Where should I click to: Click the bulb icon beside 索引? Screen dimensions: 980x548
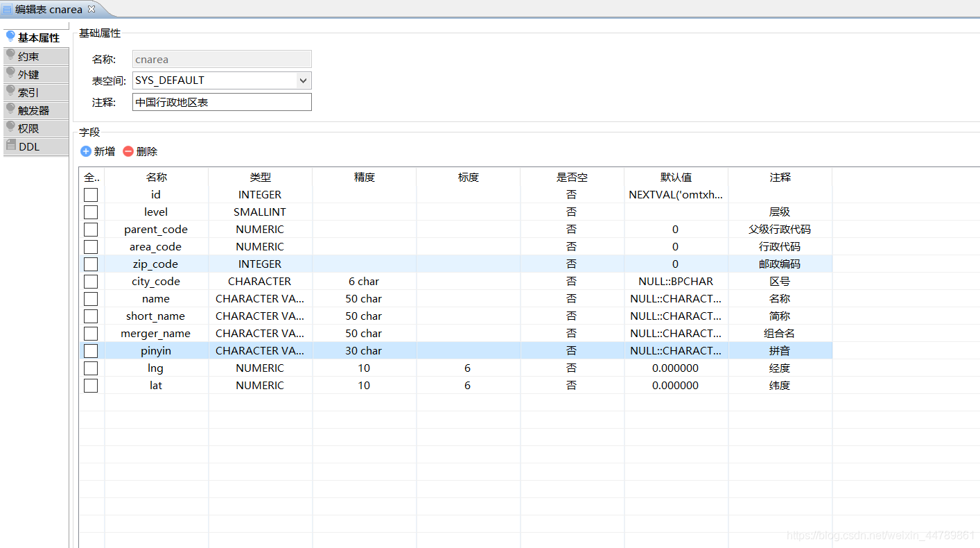coord(10,91)
